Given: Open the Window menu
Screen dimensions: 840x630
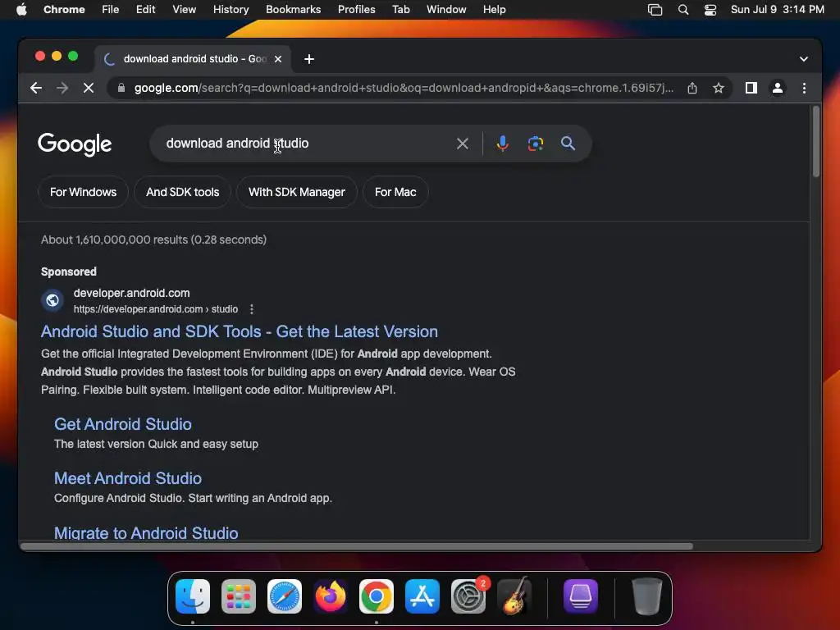Looking at the screenshot, I should [446, 9].
